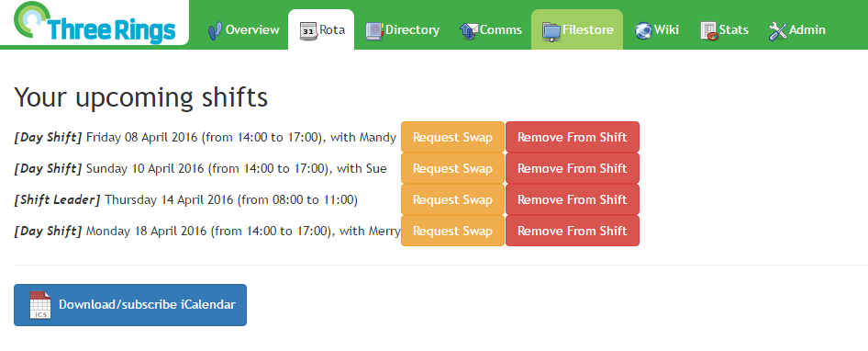Click the ICS calendar file icon
Viewport: 868px width, 351px height.
40,304
